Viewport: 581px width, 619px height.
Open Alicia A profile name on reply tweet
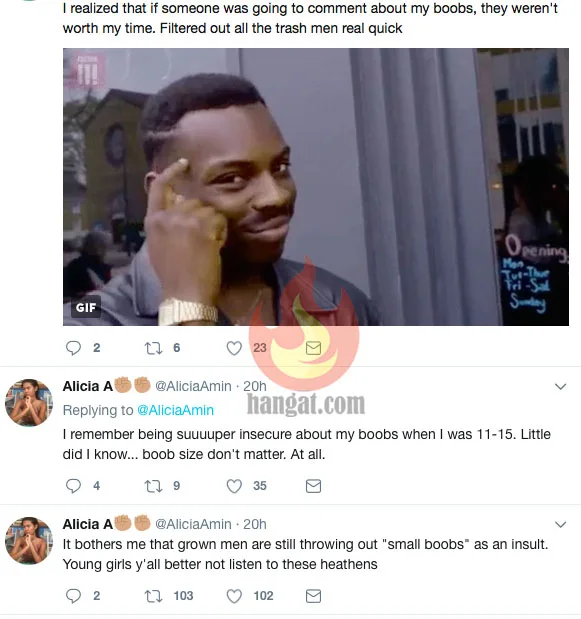click(88, 386)
